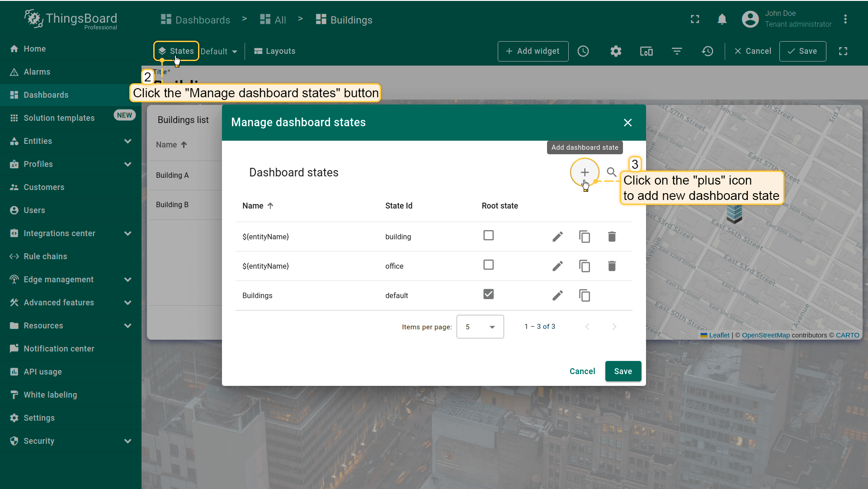This screenshot has width=868, height=489.
Task: Click the search icon in Dashboard states
Action: (x=611, y=172)
